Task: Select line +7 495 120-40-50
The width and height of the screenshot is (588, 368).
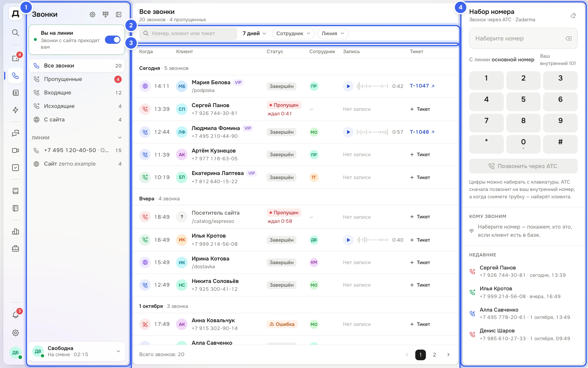Action: click(x=77, y=150)
